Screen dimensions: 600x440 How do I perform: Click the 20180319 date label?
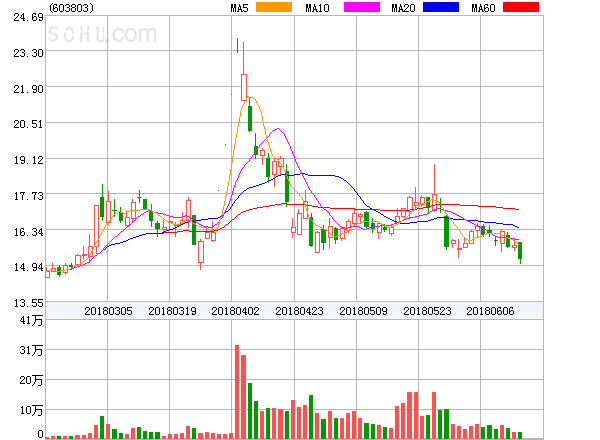(x=172, y=311)
